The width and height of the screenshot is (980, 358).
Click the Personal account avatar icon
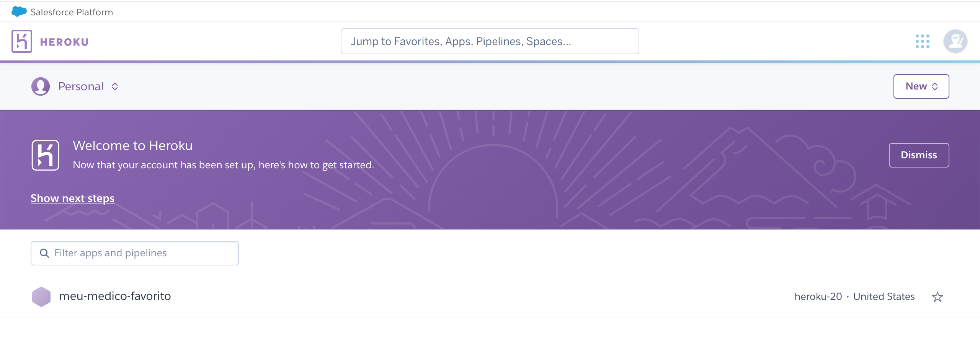[x=41, y=86]
